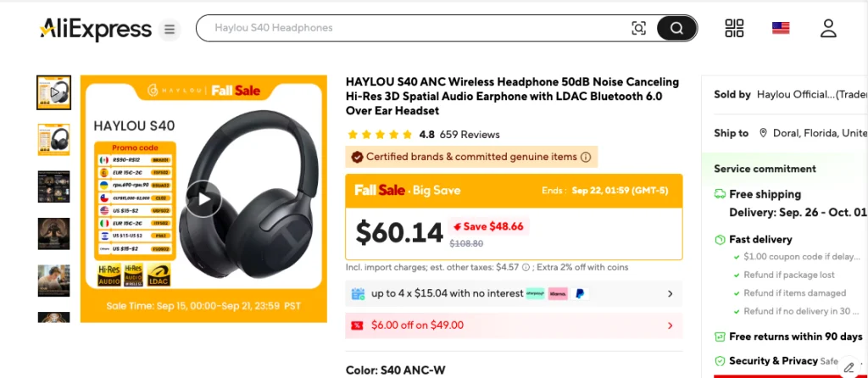This screenshot has width=868, height=378.
Task: Open the hamburger categories menu beside the logo
Action: point(170,30)
